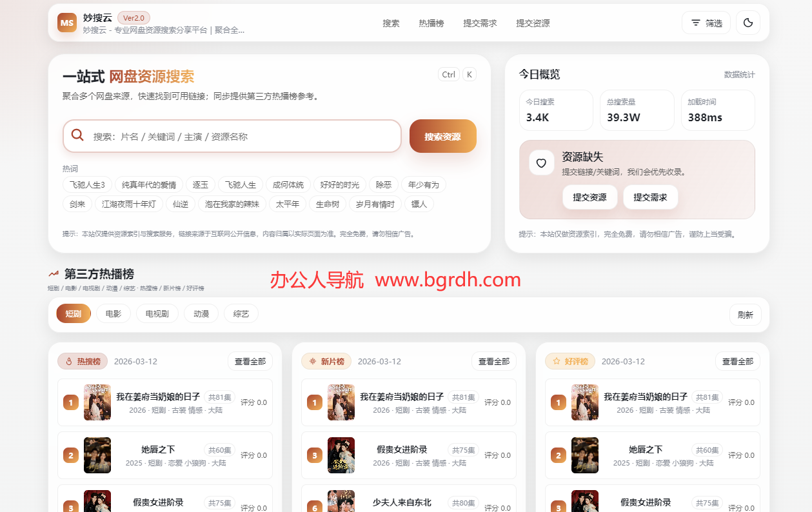This screenshot has height=512, width=812.
Task: Select the 电视剧 category tab
Action: (157, 314)
